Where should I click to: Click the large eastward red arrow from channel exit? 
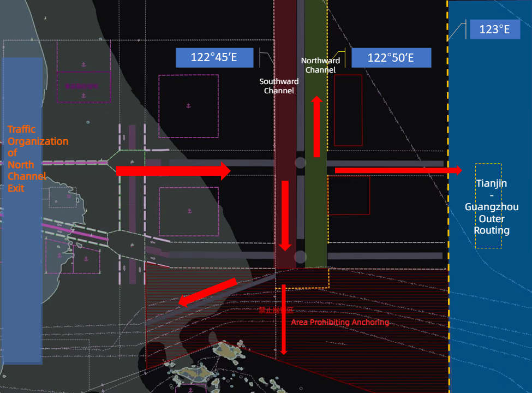(x=174, y=171)
